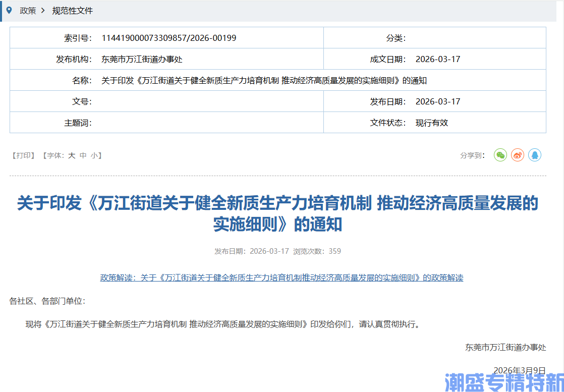Click the document name in 名称 row

pyautogui.click(x=264, y=81)
